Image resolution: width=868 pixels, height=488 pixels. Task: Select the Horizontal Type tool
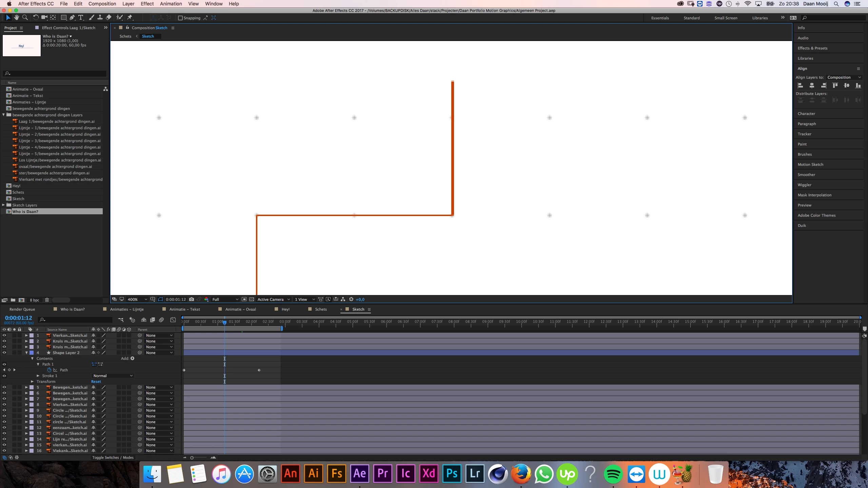pos(81,18)
